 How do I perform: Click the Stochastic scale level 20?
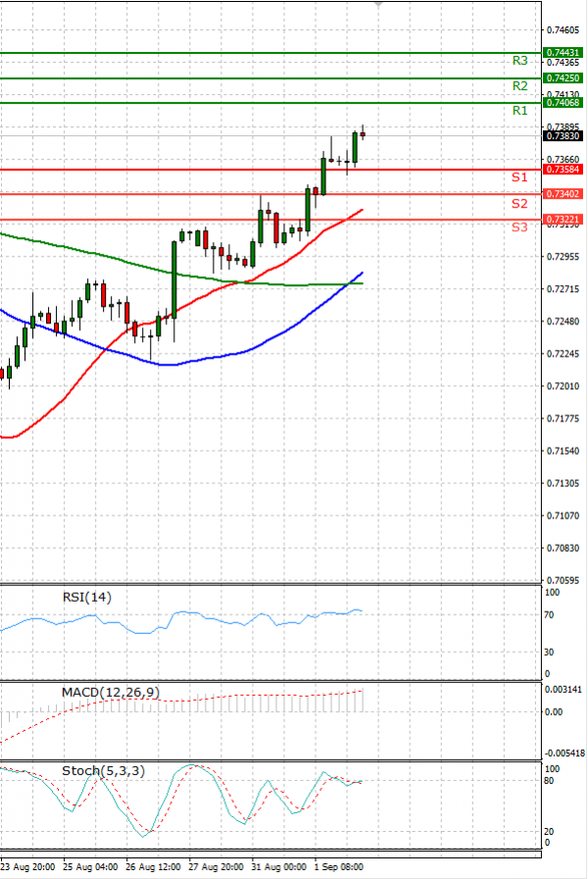(549, 831)
